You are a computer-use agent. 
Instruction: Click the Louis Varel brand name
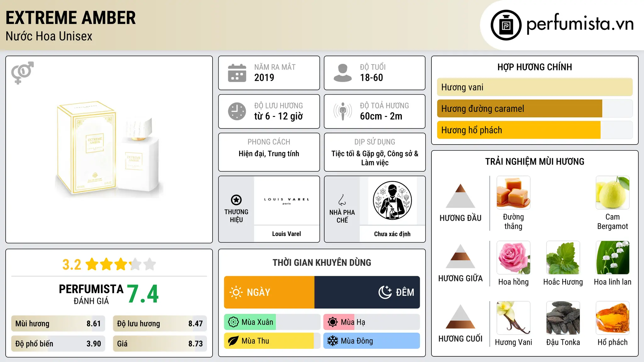click(x=286, y=234)
